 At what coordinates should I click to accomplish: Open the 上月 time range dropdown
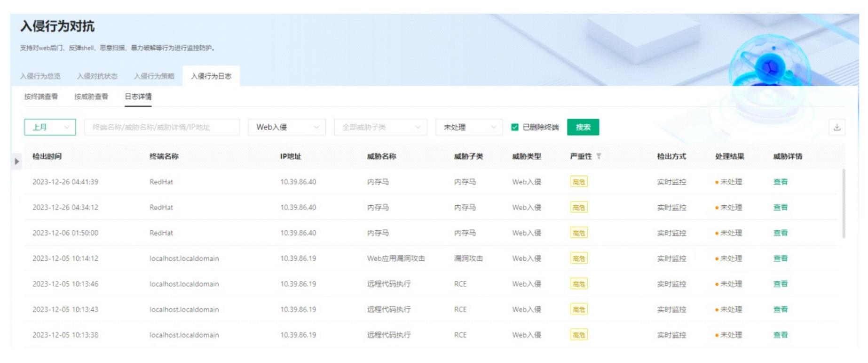tap(50, 127)
